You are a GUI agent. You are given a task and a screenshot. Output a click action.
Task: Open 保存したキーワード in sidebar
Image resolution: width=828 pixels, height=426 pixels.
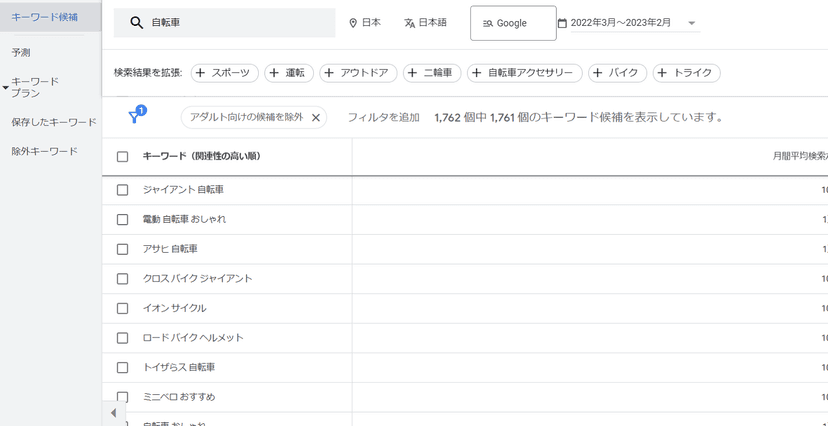click(54, 122)
